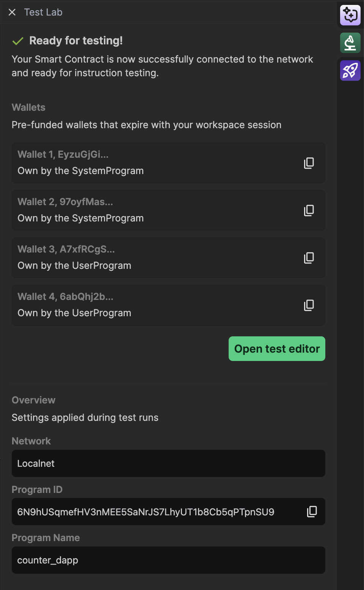Select Wallet 4, 6abQhj2b entry
364x590 pixels.
pyautogui.click(x=152, y=305)
